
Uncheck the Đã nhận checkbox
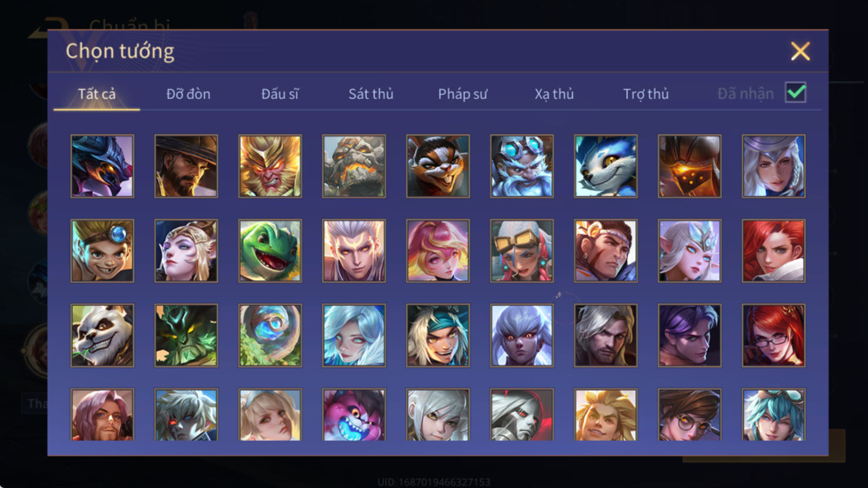[796, 93]
